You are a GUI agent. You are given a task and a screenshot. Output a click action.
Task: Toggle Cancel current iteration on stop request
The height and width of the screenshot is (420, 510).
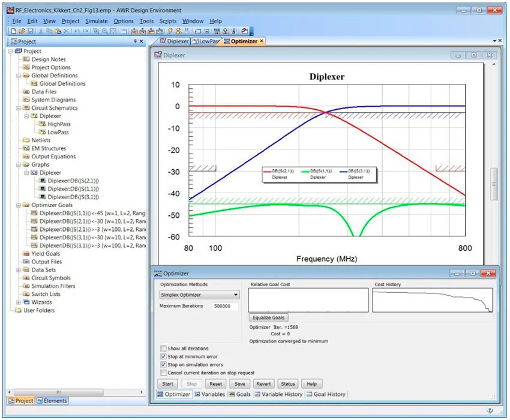[x=164, y=373]
